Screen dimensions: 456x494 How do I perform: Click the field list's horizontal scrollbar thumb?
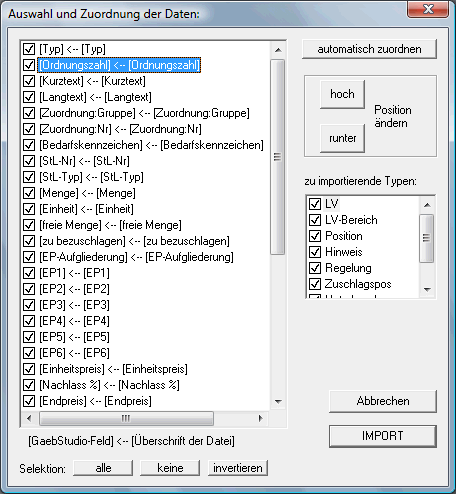point(126,418)
